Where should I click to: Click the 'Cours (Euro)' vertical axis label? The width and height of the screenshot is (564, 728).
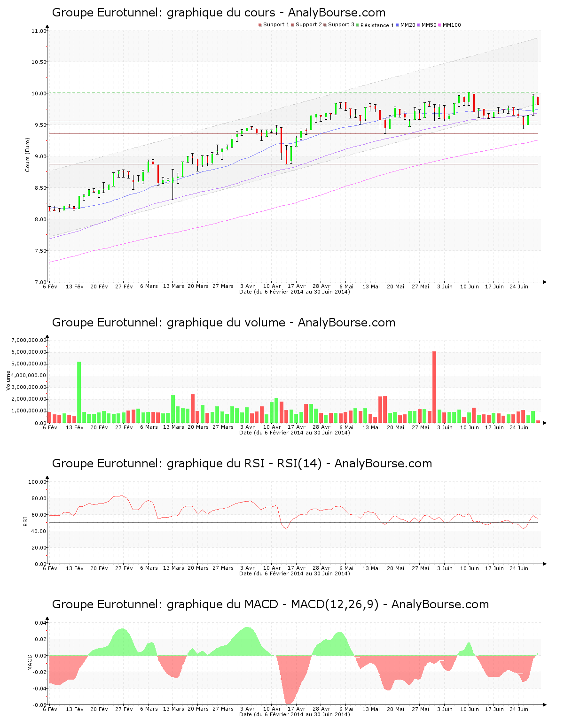click(27, 155)
